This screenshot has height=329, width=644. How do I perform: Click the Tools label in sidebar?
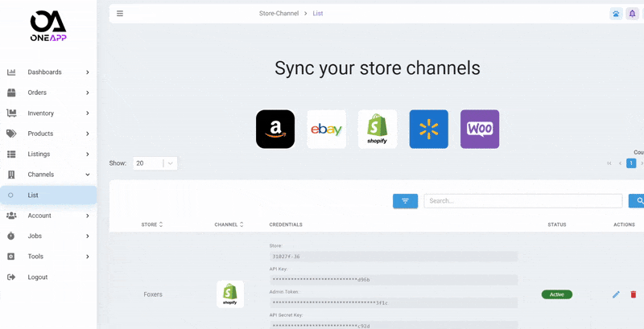click(x=35, y=257)
